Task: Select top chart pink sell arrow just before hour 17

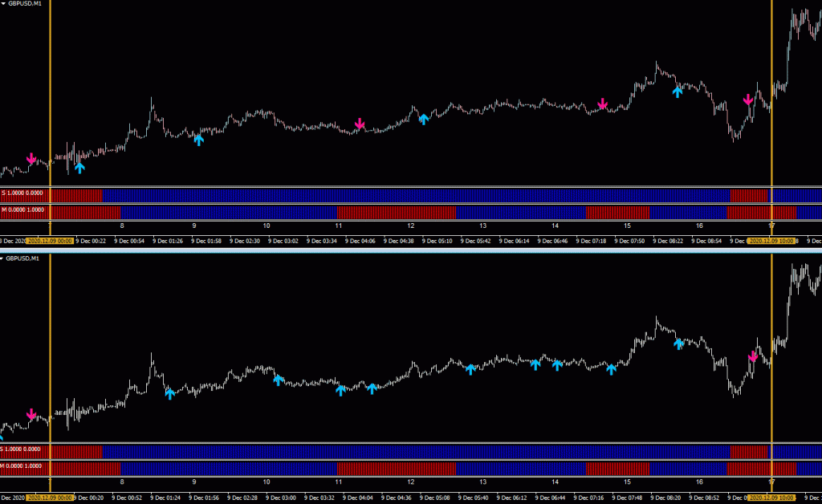Action: click(748, 100)
